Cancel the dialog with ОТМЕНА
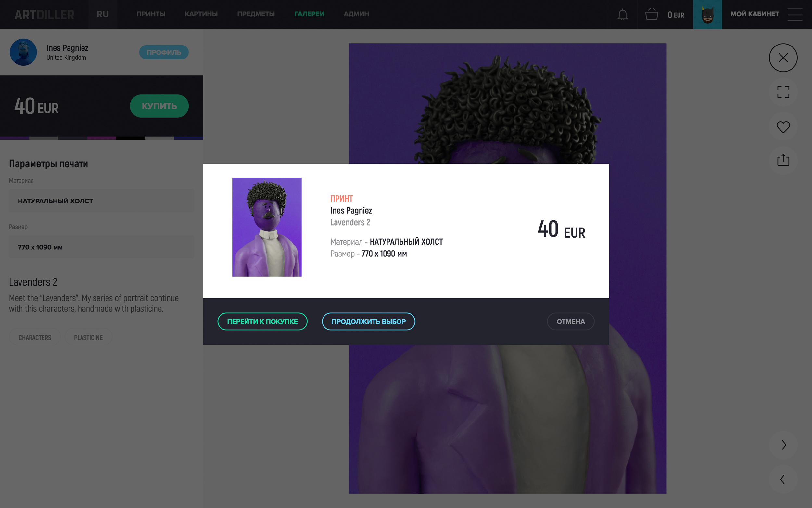This screenshot has height=508, width=812. 571,321
